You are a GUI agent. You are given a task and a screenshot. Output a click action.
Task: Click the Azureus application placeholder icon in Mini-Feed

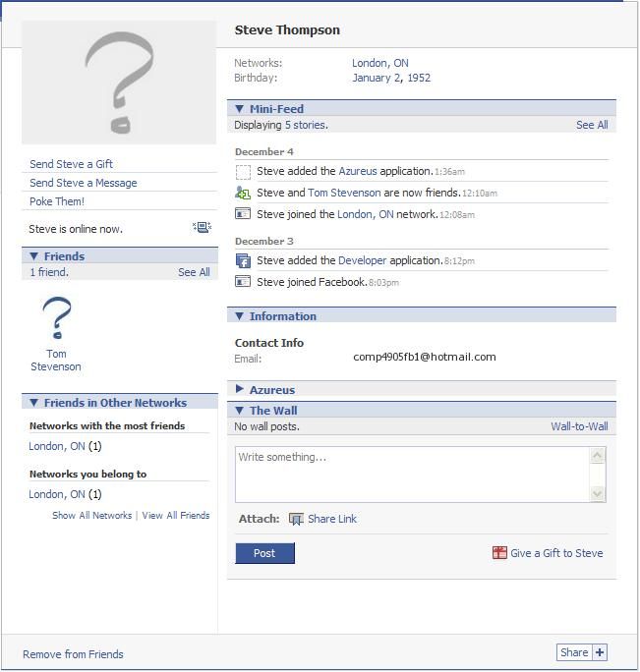pyautogui.click(x=243, y=172)
